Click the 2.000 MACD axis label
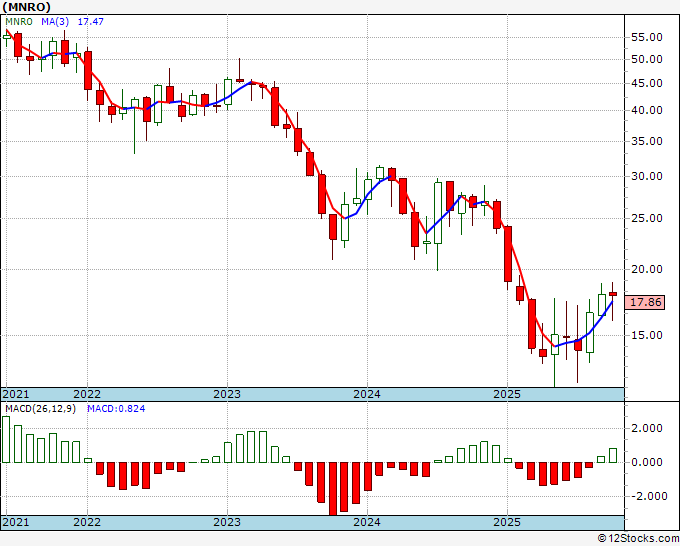Screen dimensions: 680x546 (647, 428)
